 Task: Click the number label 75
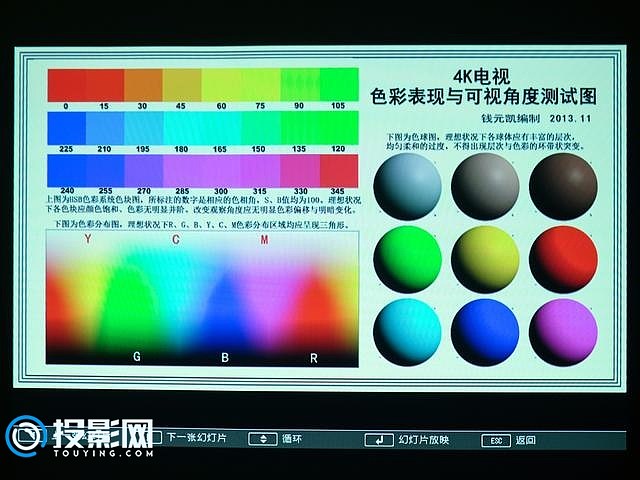coord(260,106)
